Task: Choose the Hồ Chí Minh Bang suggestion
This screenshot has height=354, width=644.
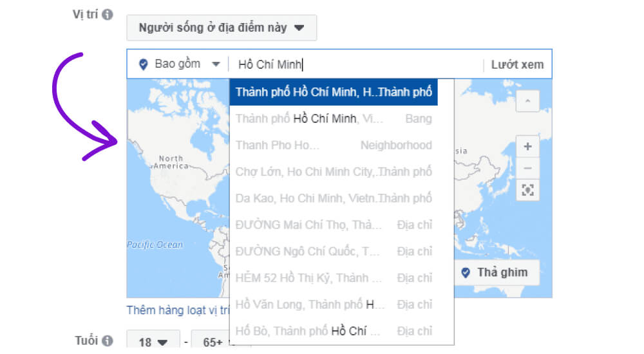Action: [x=334, y=118]
